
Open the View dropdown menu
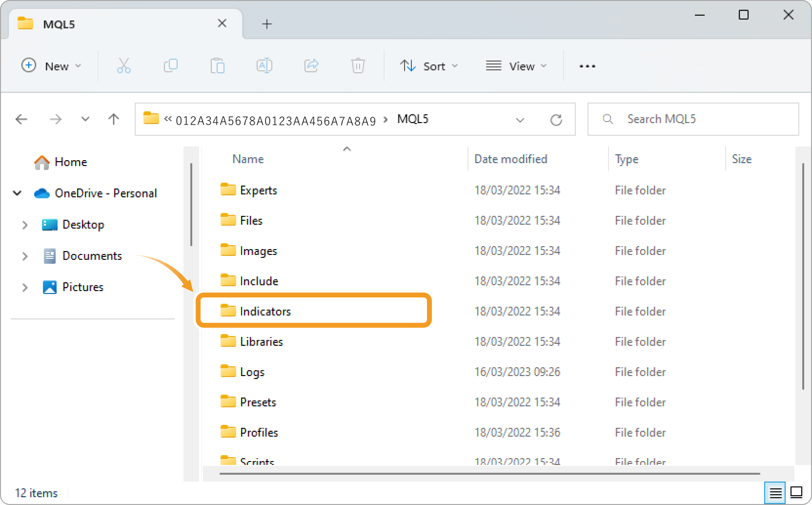click(x=516, y=66)
